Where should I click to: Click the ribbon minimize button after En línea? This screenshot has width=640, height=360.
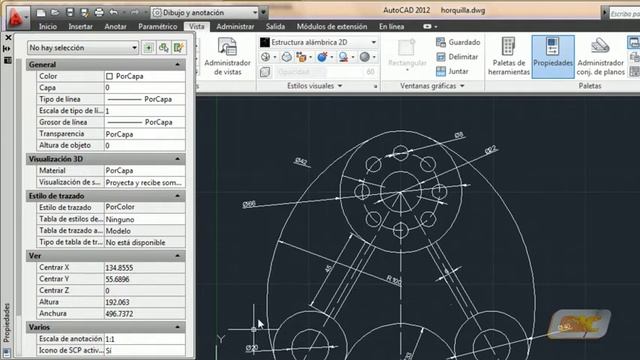(x=427, y=27)
